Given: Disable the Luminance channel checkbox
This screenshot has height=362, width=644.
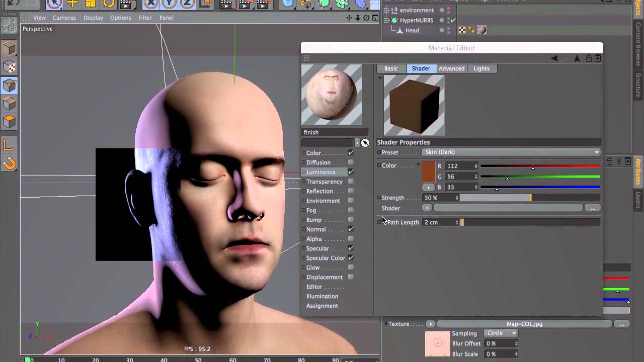Looking at the screenshot, I should point(351,172).
